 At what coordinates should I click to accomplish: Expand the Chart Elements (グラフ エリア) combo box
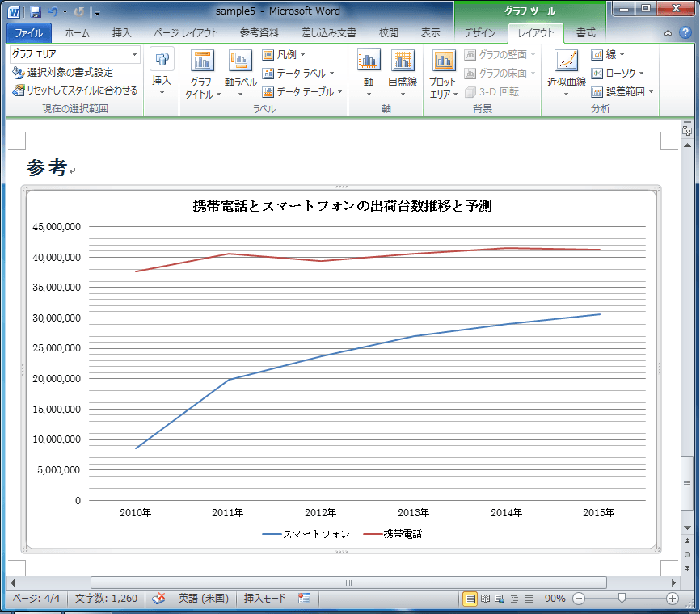click(x=134, y=54)
